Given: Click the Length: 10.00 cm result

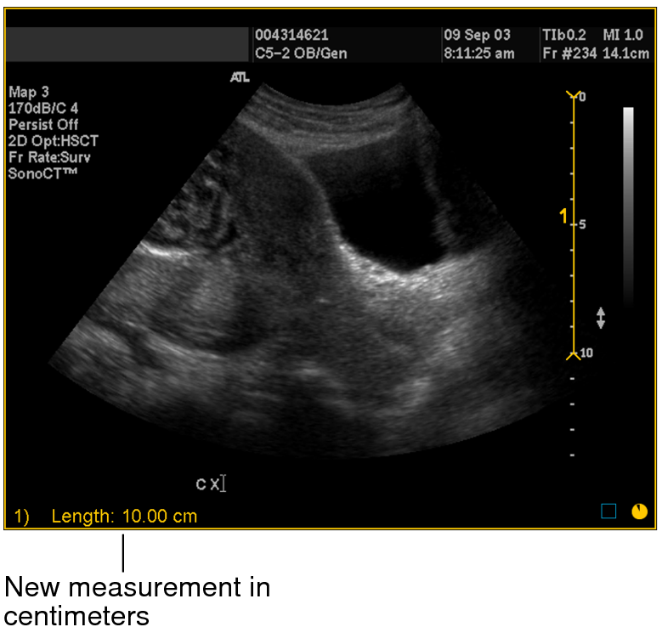Looking at the screenshot, I should click(x=124, y=516).
